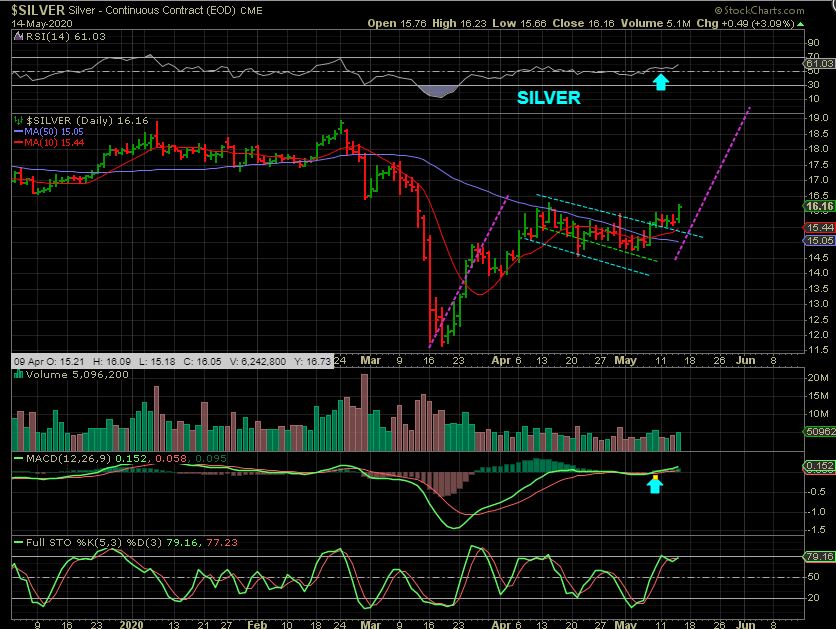The width and height of the screenshot is (836, 629).
Task: Click the 14-May-2020 date in header
Action: pyautogui.click(x=33, y=21)
